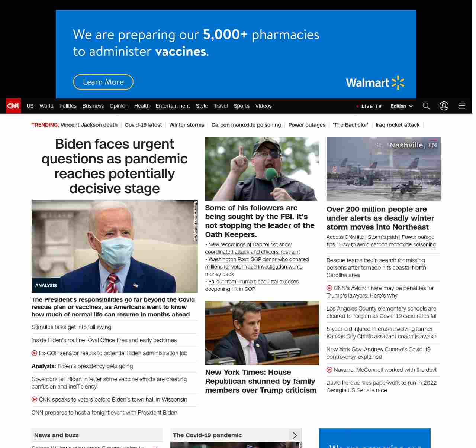Go to the Entertainment nav item

[173, 106]
